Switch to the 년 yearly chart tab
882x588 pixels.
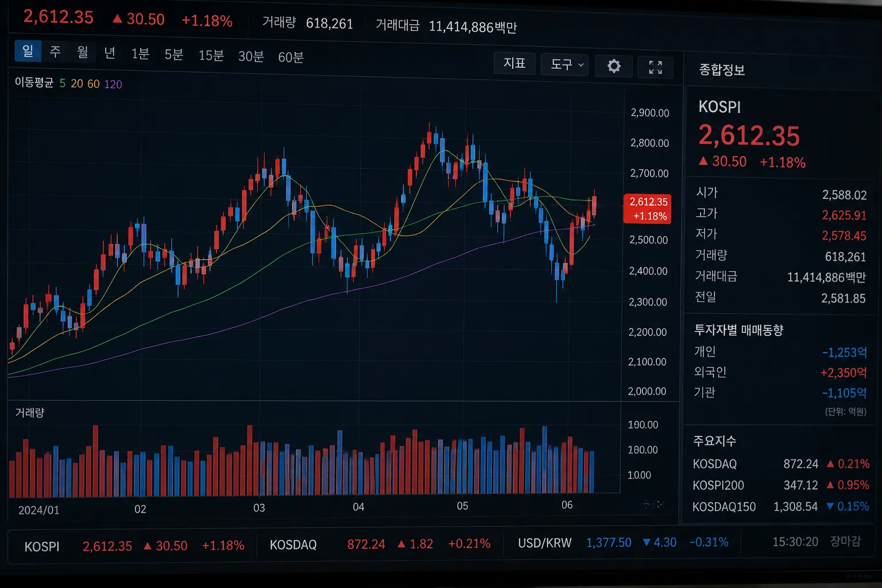(x=110, y=53)
